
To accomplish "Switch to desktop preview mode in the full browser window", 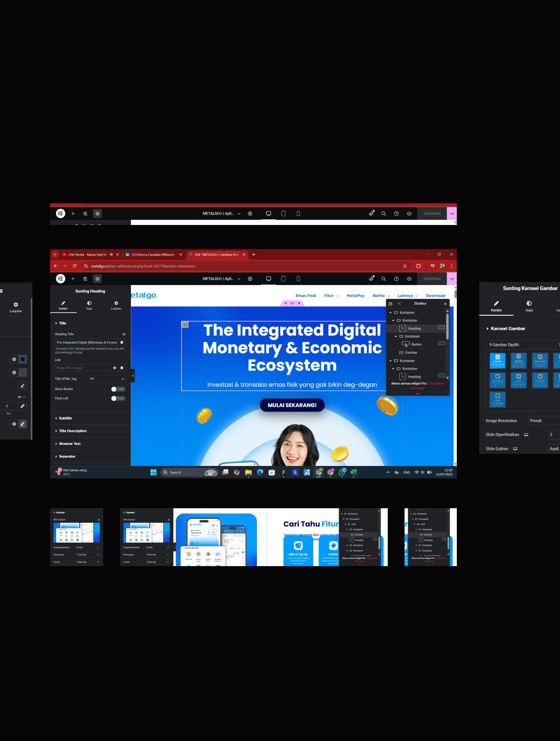I will 269,279.
